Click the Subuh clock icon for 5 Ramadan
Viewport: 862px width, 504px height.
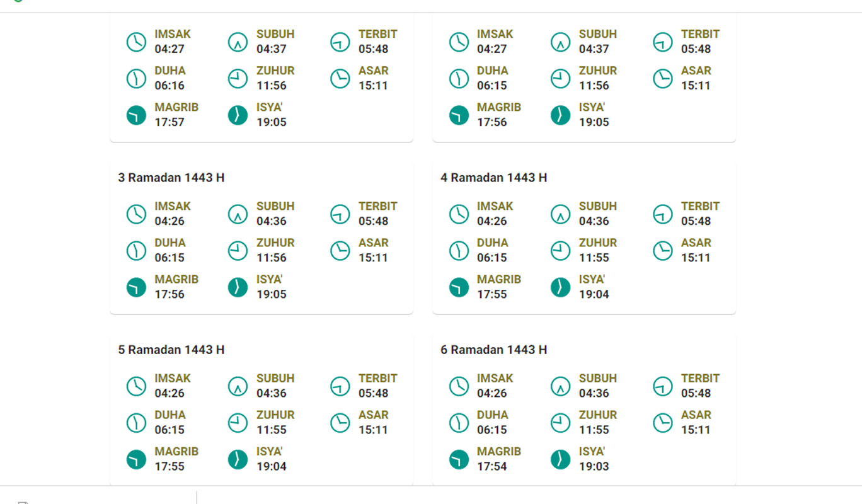pos(238,386)
